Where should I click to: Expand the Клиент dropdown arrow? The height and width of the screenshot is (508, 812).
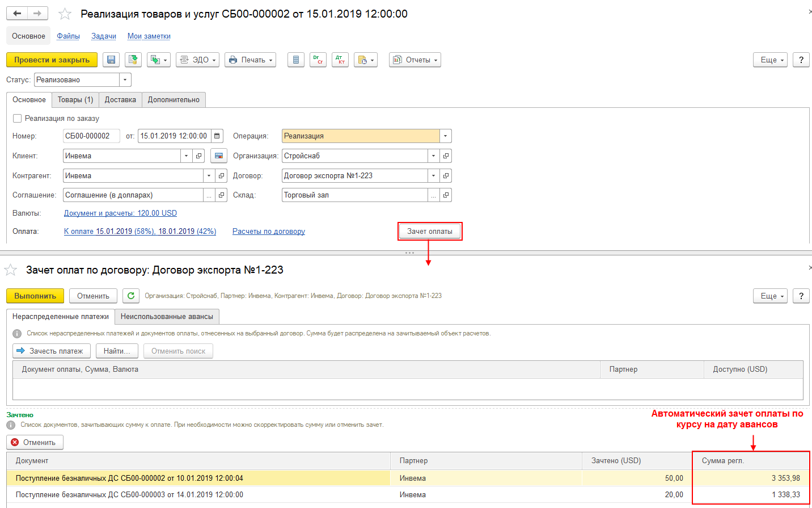[x=187, y=156]
